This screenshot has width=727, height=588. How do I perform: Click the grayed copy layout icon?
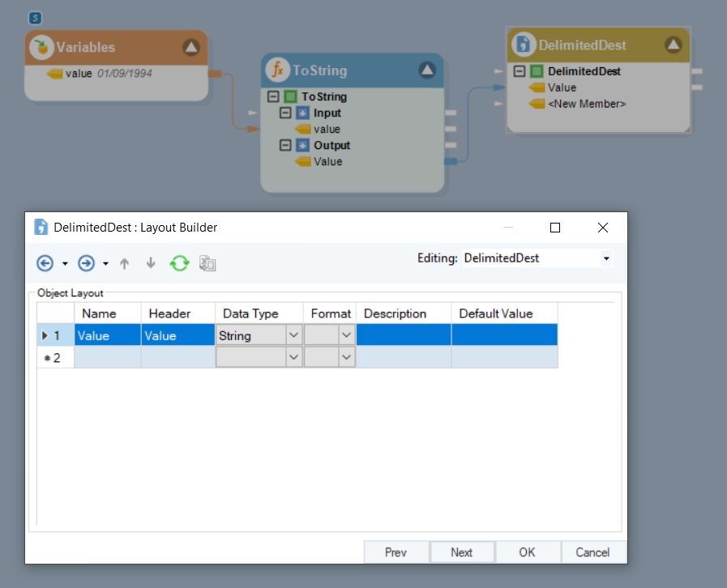(x=207, y=263)
